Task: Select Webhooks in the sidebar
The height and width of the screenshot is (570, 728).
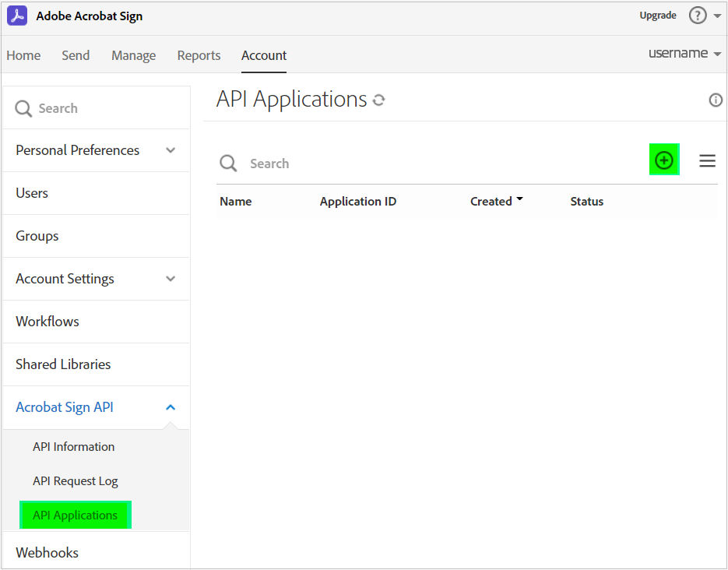Action: click(x=47, y=552)
